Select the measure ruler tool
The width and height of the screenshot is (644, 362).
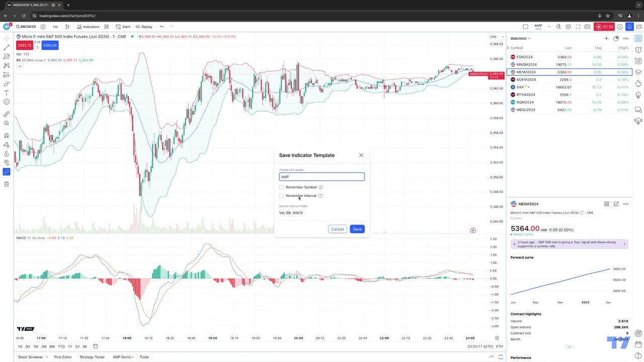point(7,114)
